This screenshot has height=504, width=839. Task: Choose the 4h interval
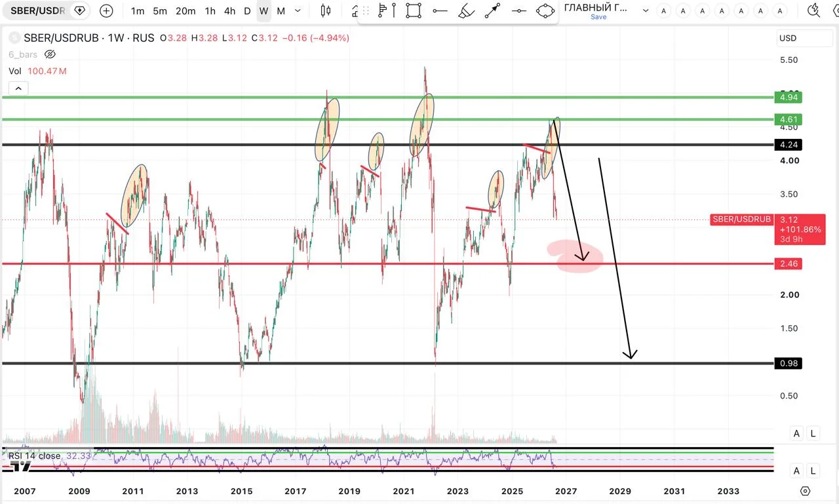[229, 10]
